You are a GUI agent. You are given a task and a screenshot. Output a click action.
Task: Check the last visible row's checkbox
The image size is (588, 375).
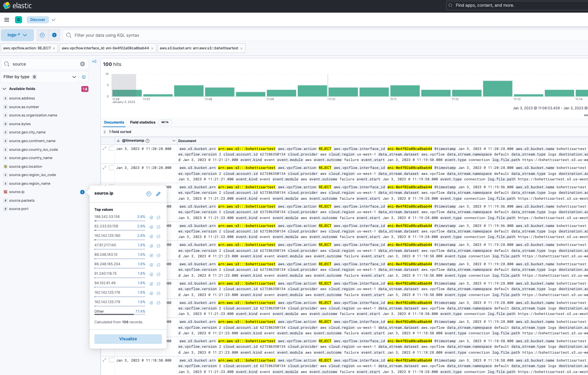click(111, 360)
